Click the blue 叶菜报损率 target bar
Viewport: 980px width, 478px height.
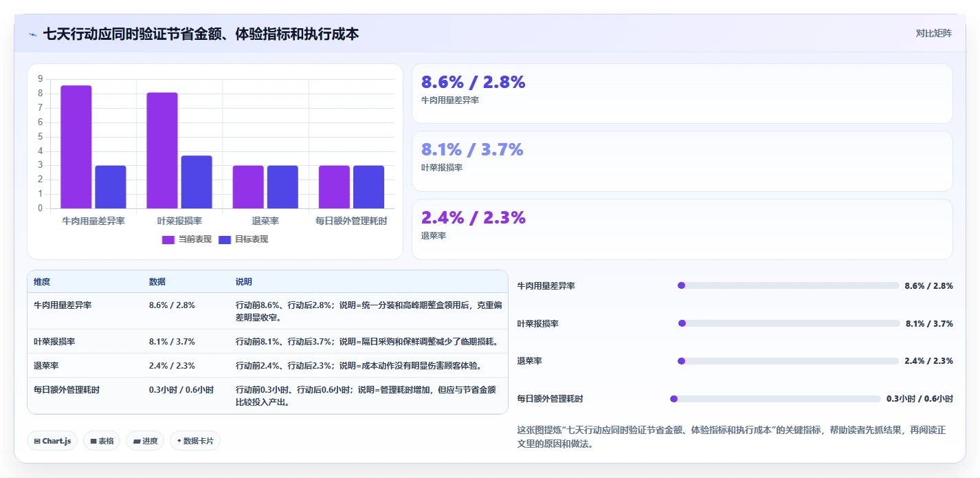click(197, 182)
